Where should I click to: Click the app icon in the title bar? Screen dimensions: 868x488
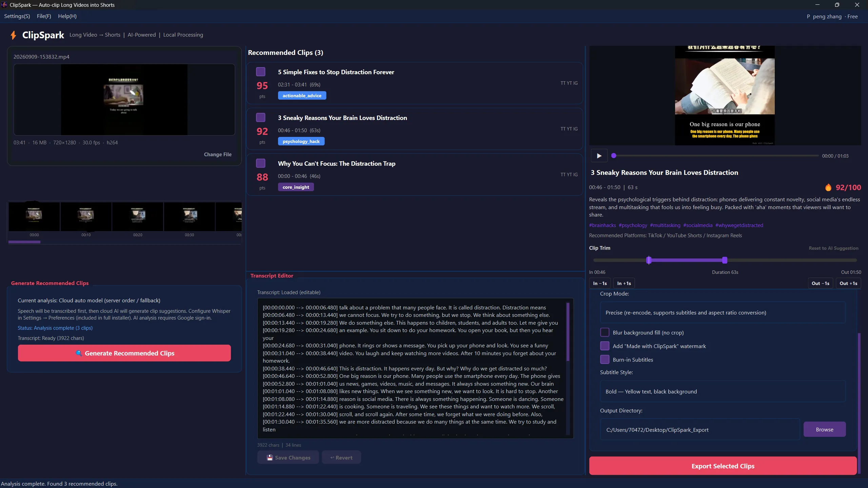(4, 5)
